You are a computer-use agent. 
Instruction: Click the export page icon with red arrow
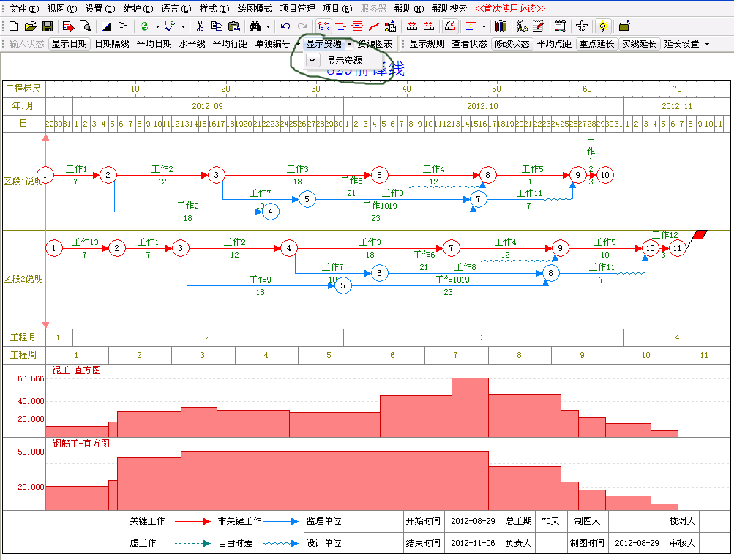coord(68,26)
